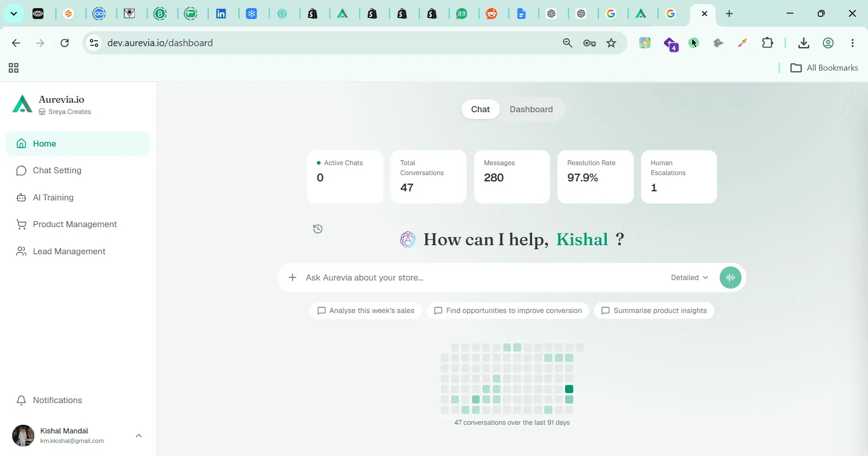Open the apps grid icon in bookmarks bar

[14, 68]
